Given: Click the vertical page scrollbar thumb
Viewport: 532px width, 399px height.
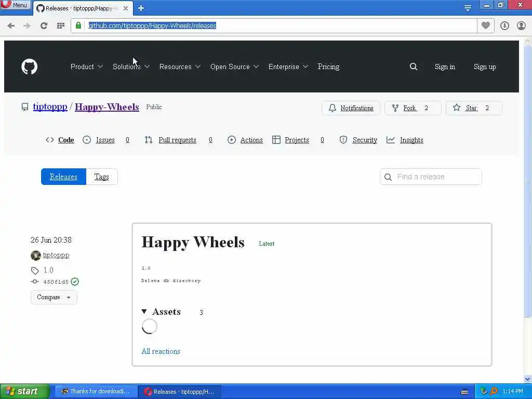Looking at the screenshot, I should point(527,181).
